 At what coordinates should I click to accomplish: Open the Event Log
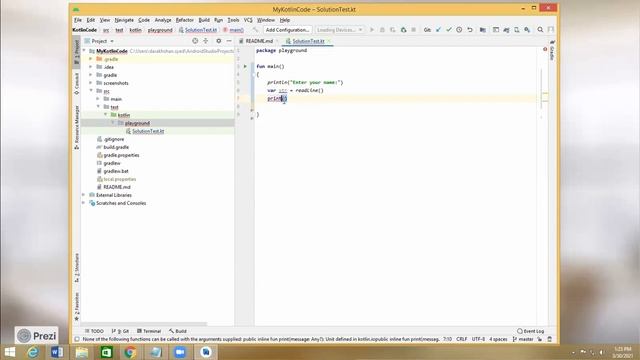tap(531, 331)
